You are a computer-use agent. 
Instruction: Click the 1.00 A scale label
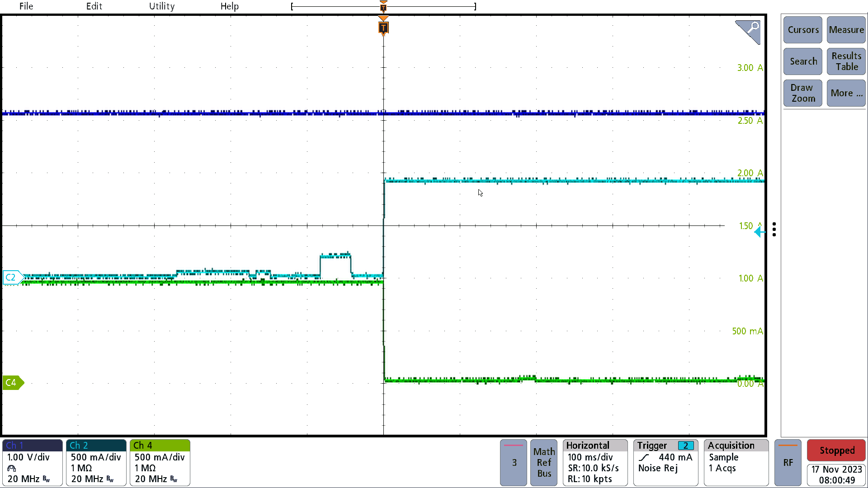coord(750,278)
